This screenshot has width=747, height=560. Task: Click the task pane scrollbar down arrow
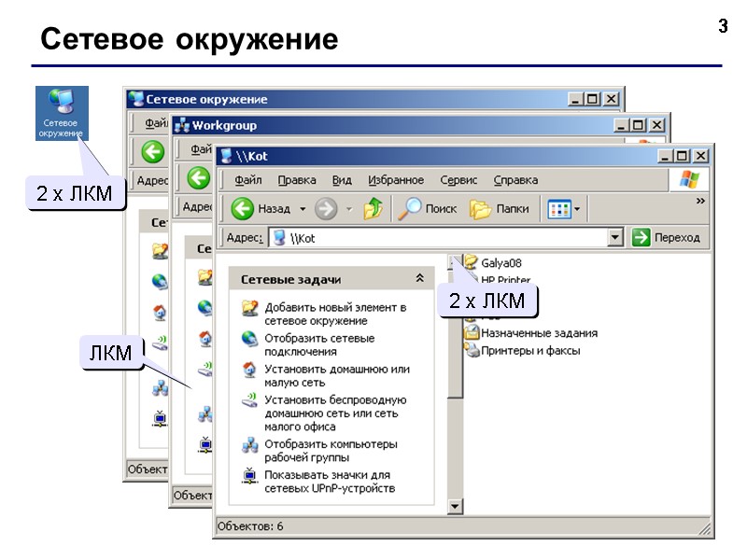pyautogui.click(x=455, y=506)
